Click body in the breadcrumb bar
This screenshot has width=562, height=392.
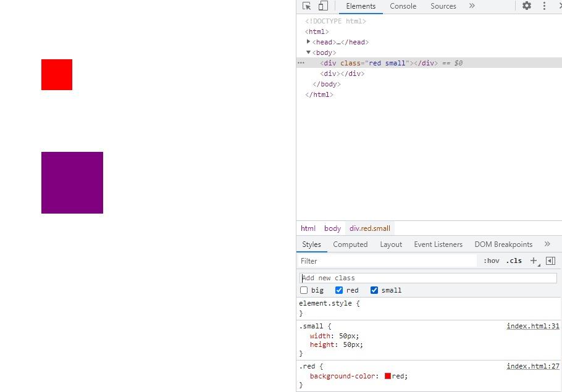[332, 228]
